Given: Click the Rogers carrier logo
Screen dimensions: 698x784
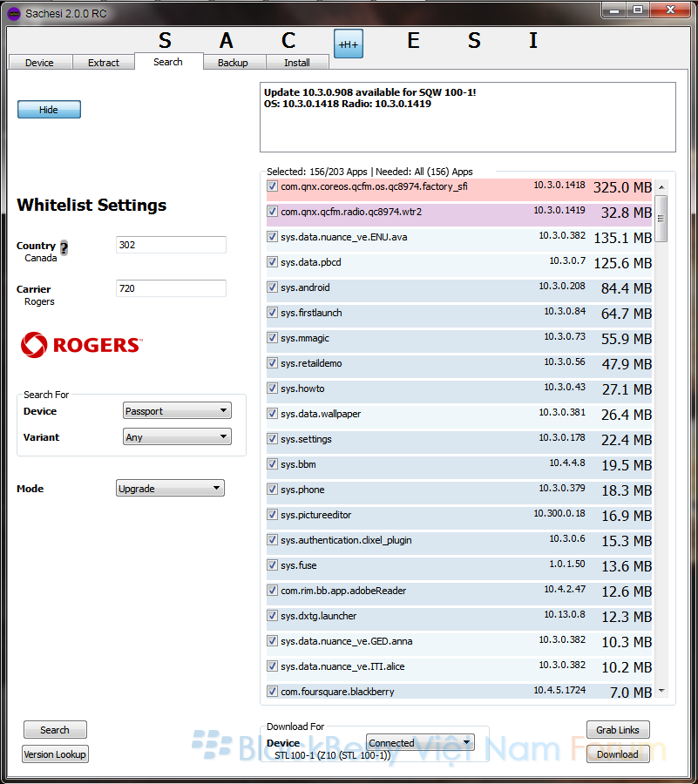Looking at the screenshot, I should [x=82, y=345].
